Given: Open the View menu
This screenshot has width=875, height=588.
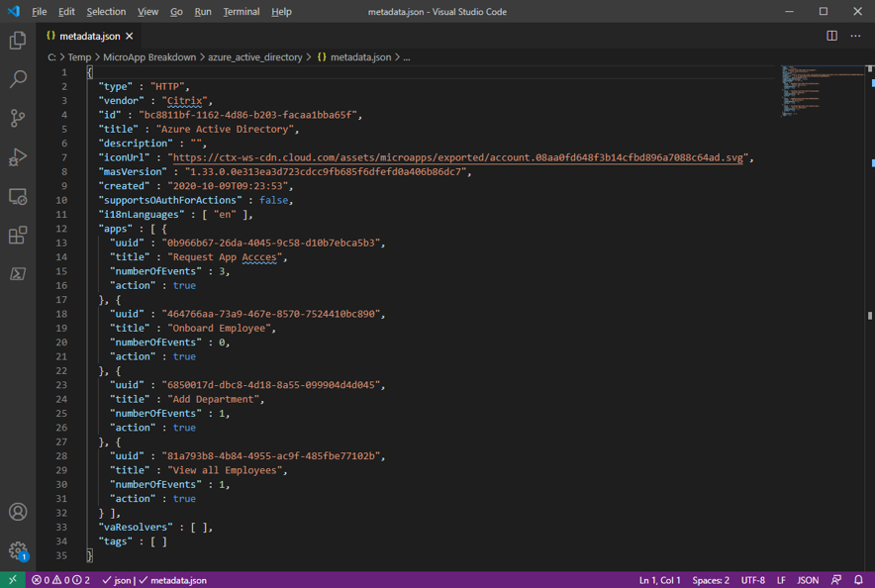Looking at the screenshot, I should click(x=147, y=12).
